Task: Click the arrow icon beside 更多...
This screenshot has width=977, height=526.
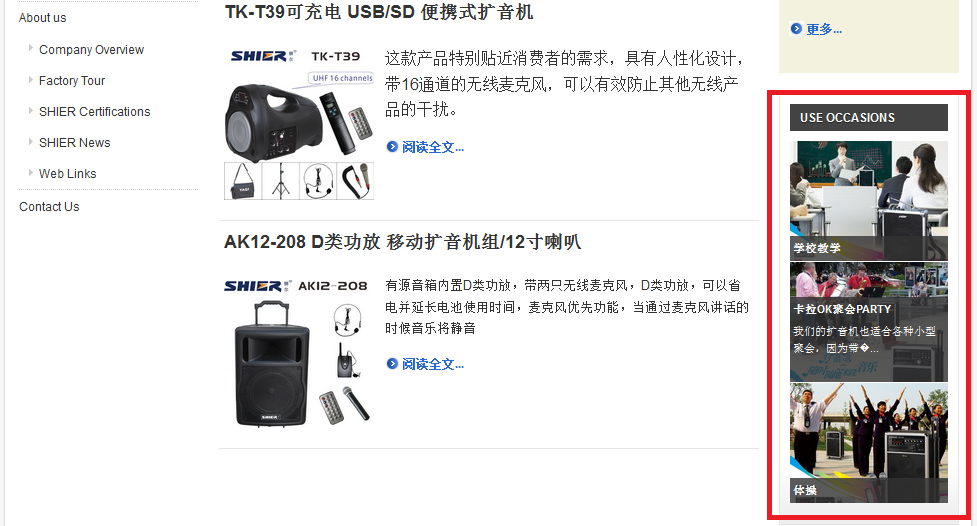Action: point(796,29)
